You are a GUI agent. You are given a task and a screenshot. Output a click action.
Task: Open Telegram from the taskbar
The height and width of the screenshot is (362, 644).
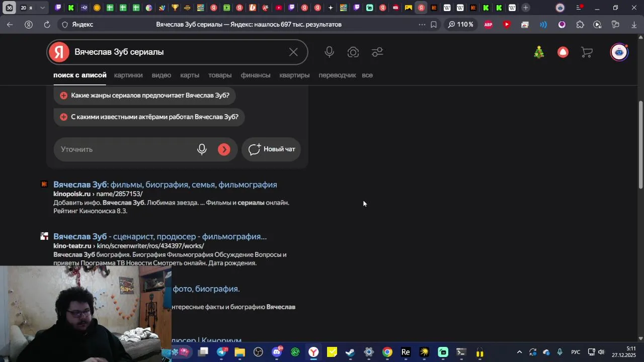(222, 352)
